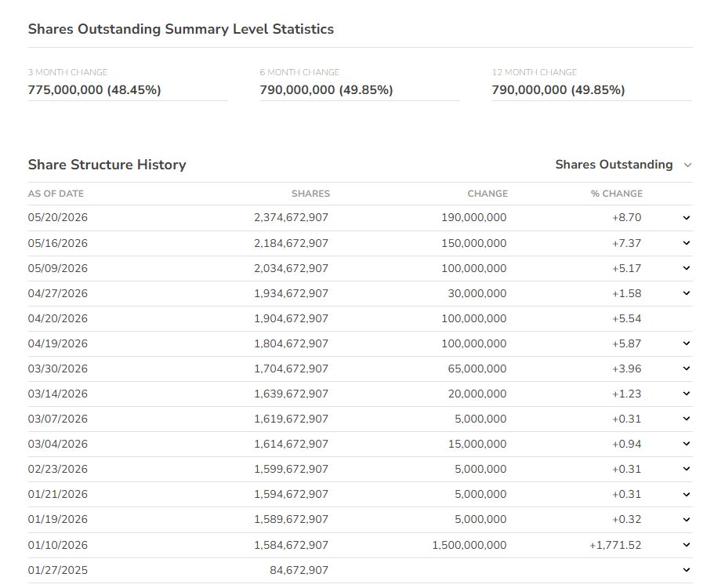
Task: Click the Shares Outstanding Summary Level Statistics heading
Action: (181, 29)
